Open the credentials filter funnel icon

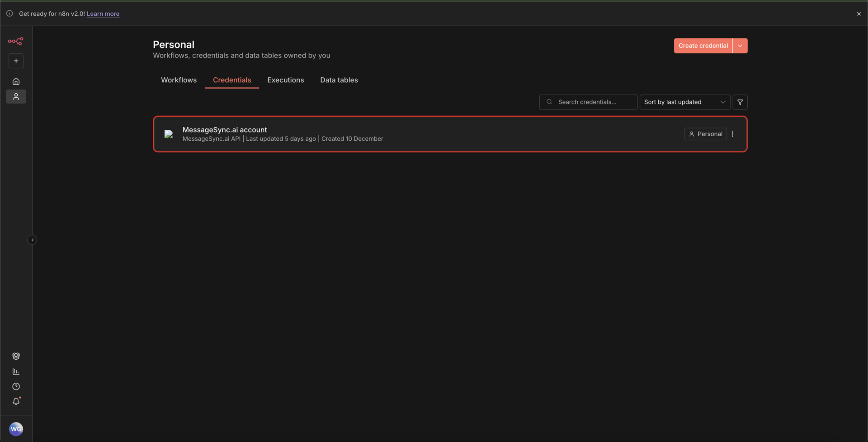(740, 102)
